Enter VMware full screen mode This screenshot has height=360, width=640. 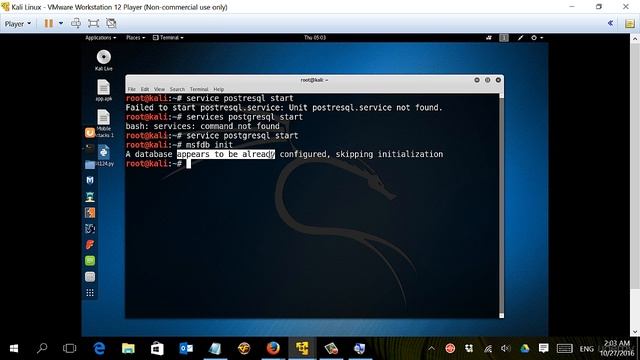click(93, 23)
